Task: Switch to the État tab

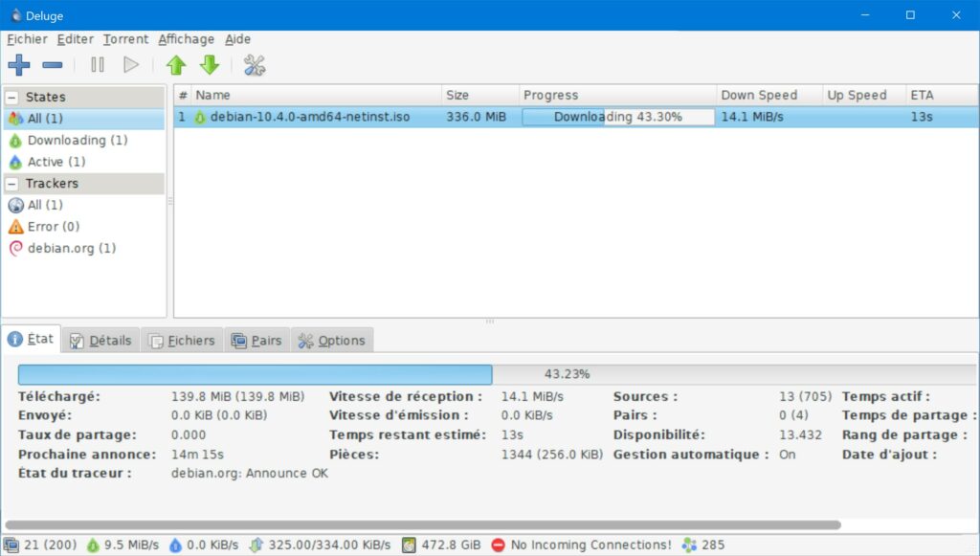Action: pos(32,339)
